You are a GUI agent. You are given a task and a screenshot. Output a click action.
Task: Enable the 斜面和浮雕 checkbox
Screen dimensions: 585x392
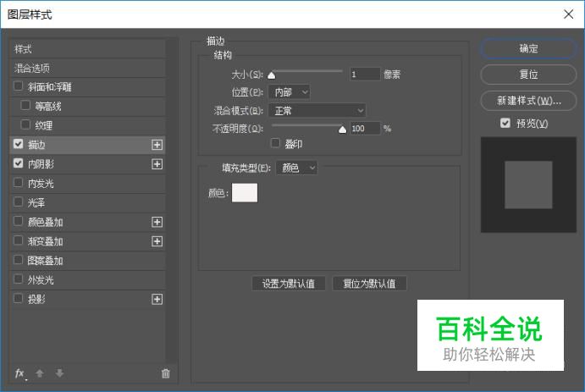coord(18,86)
